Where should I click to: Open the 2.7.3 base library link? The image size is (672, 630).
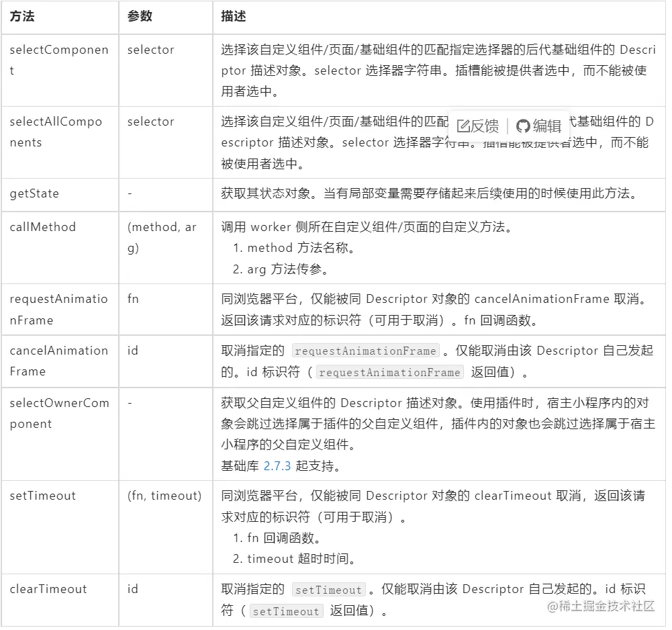[277, 465]
